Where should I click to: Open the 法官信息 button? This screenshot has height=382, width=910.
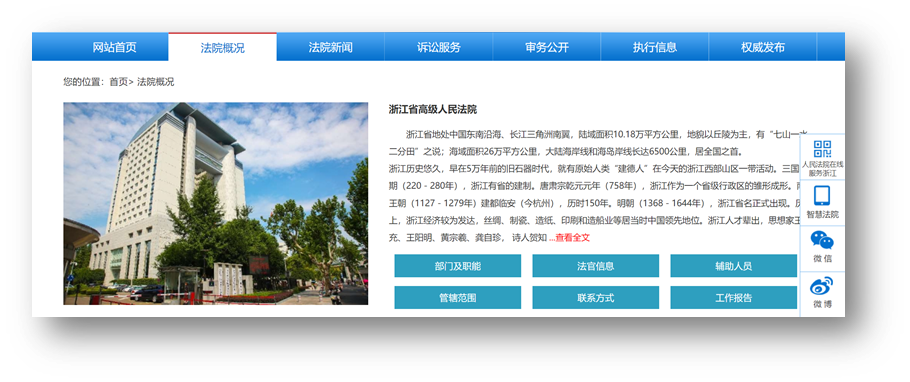click(x=595, y=266)
